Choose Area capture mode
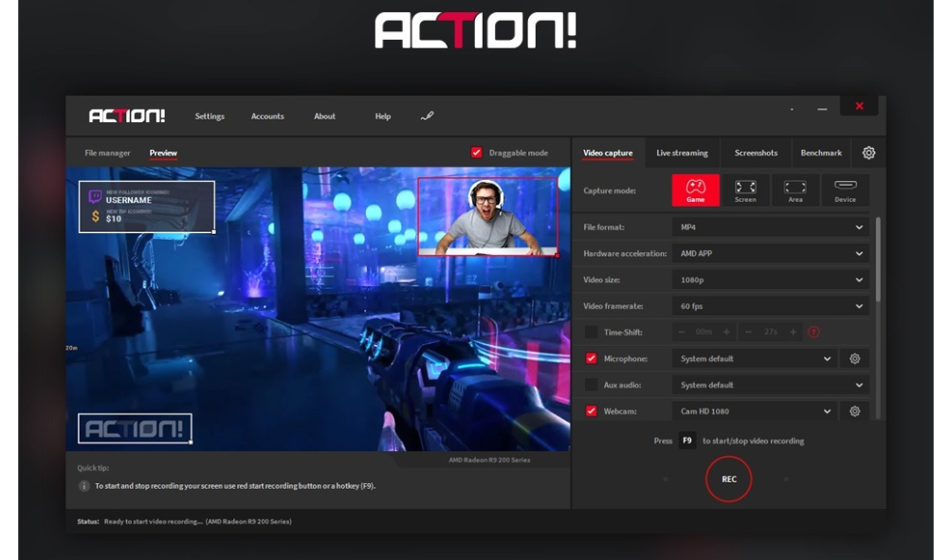952x560 pixels. [x=795, y=190]
